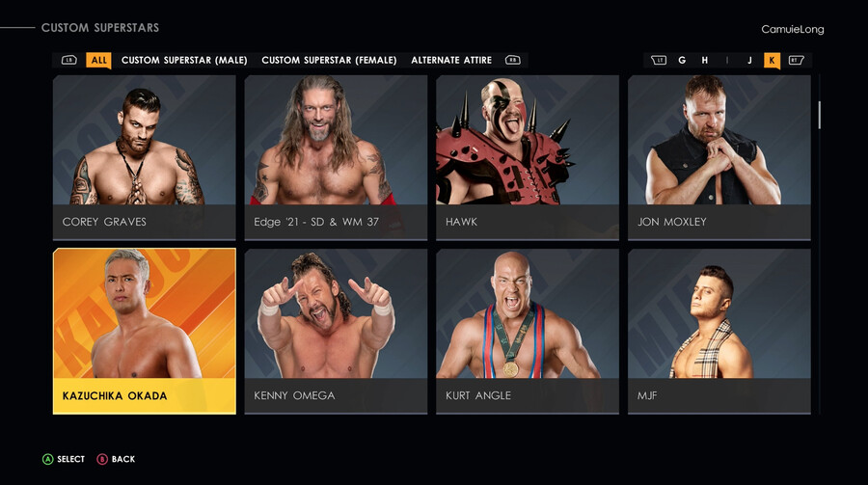Open the Alternate Attire tab
The image size is (868, 485).
point(451,60)
